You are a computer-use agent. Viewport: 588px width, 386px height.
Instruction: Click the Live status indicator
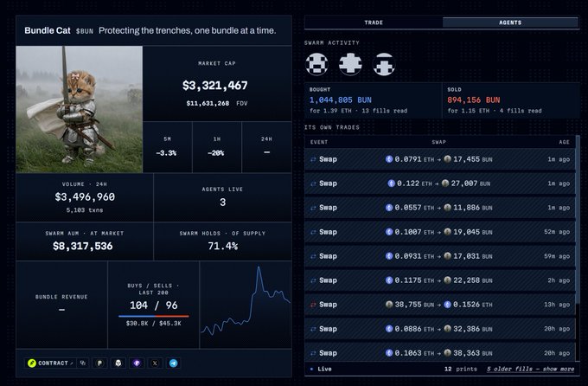point(321,369)
